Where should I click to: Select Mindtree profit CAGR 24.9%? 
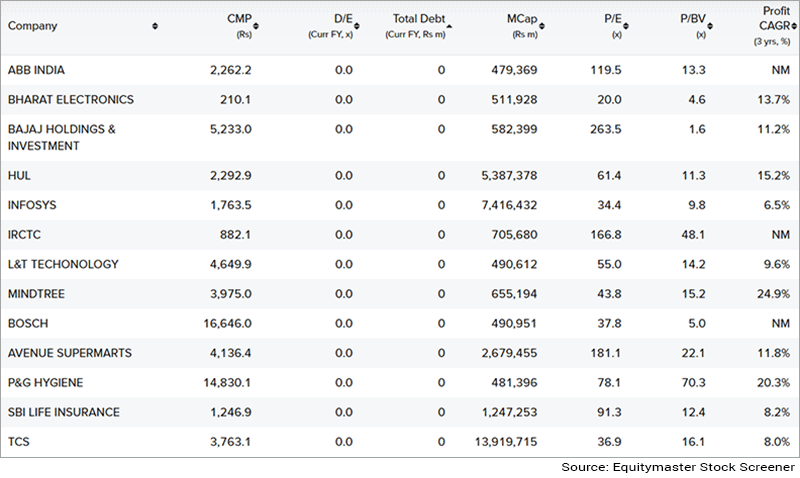pyautogui.click(x=773, y=294)
